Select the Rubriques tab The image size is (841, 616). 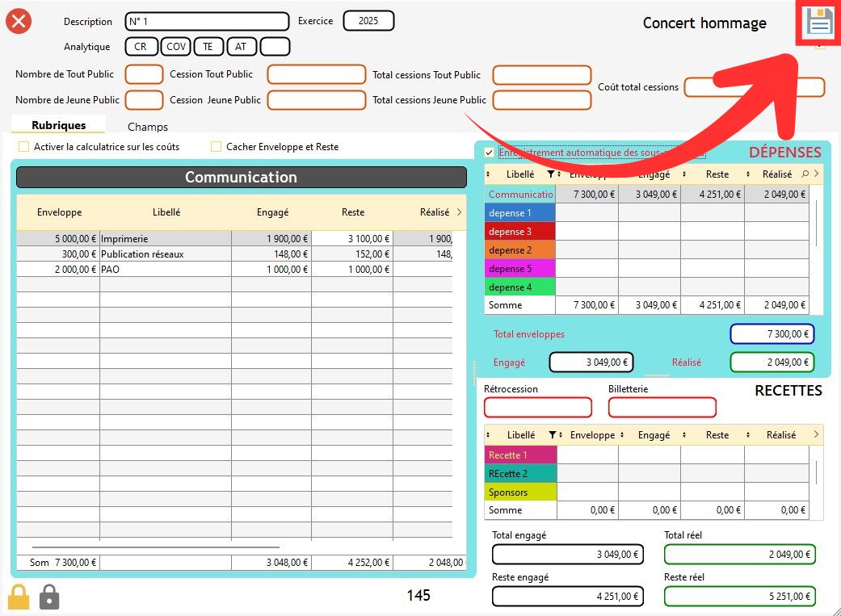click(58, 125)
